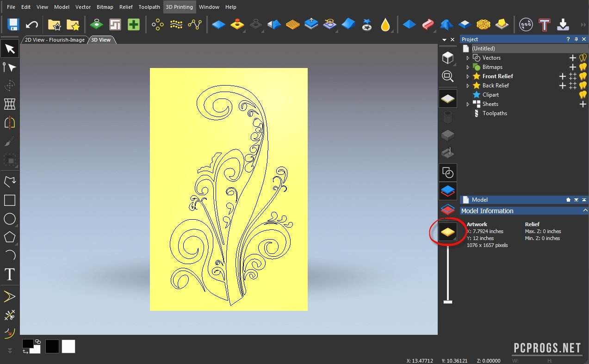This screenshot has height=364, width=589.
Task: Add new sheet with plus button
Action: coord(583,104)
